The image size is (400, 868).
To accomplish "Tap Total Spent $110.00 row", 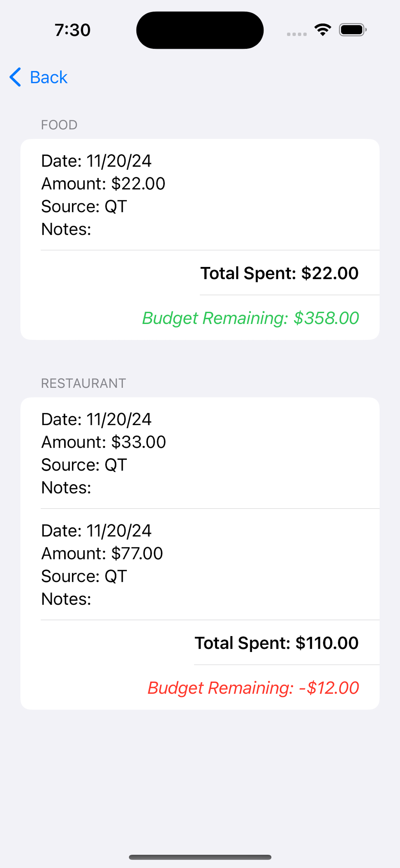I will pos(276,643).
